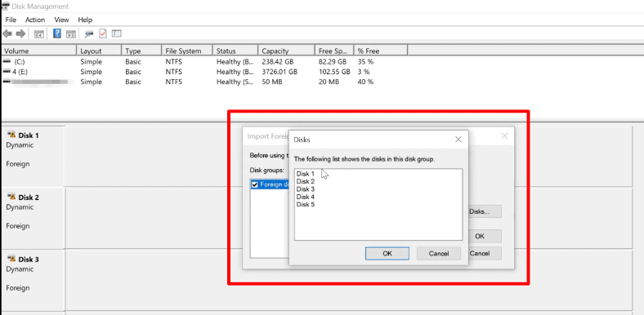Select Disk 1 in the Disks list
Image resolution: width=644 pixels, height=315 pixels.
point(305,174)
